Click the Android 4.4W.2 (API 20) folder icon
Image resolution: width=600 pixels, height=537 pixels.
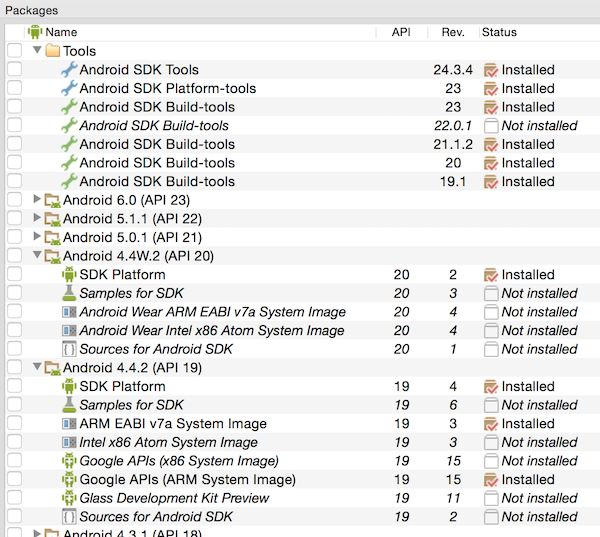pyautogui.click(x=52, y=256)
